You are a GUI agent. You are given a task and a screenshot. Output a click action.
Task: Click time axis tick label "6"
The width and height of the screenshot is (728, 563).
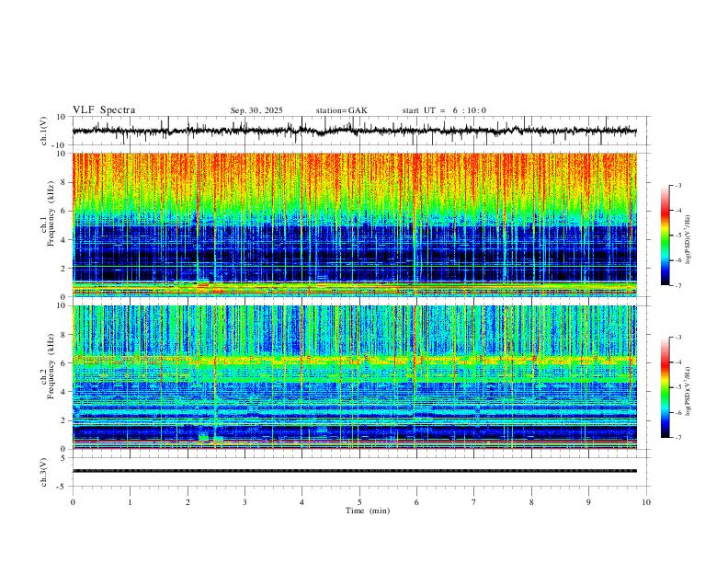(x=416, y=502)
